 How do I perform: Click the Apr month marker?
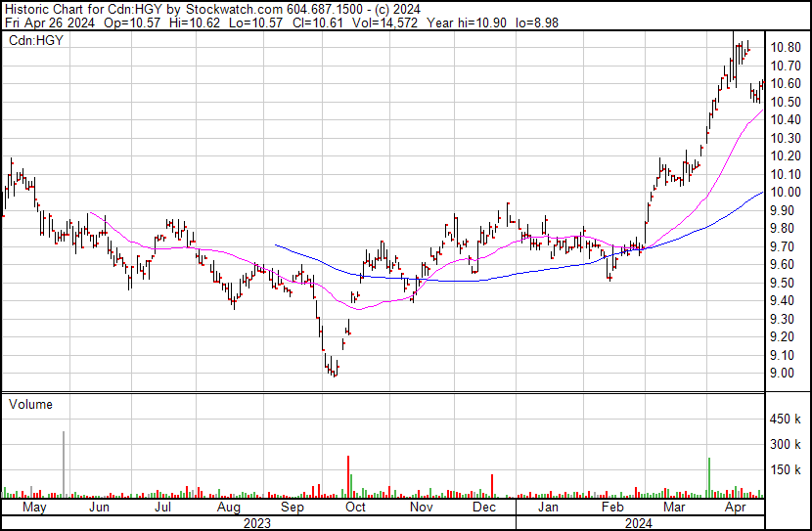pos(737,509)
